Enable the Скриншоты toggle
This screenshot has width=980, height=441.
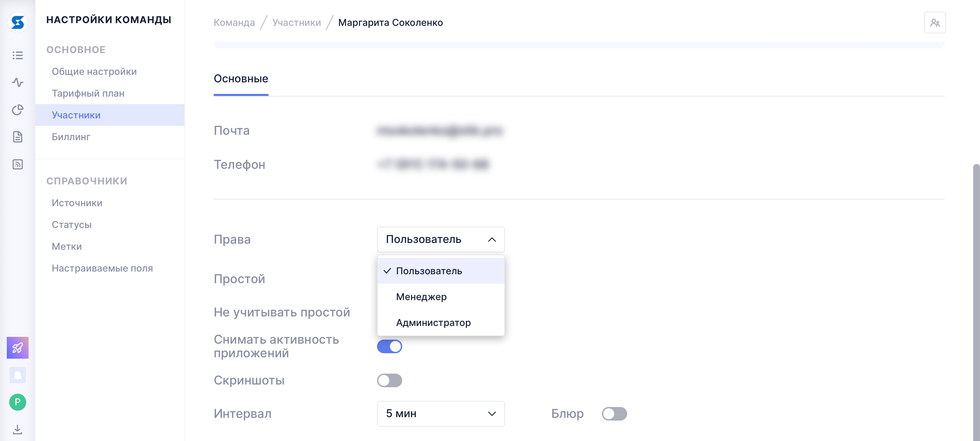tap(389, 380)
